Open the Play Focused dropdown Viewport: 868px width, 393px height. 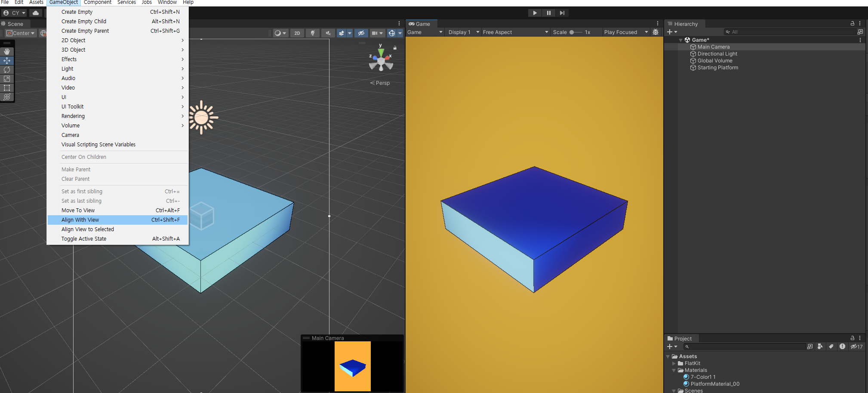pyautogui.click(x=626, y=32)
